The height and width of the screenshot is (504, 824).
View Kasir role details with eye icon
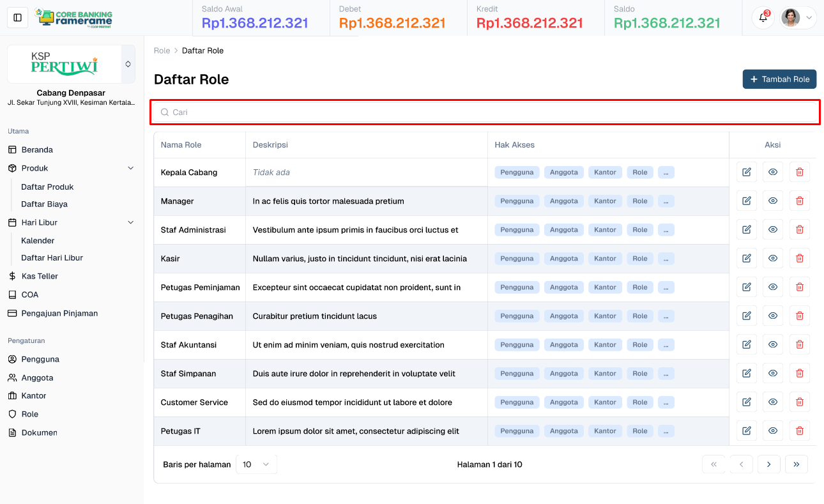pyautogui.click(x=773, y=259)
